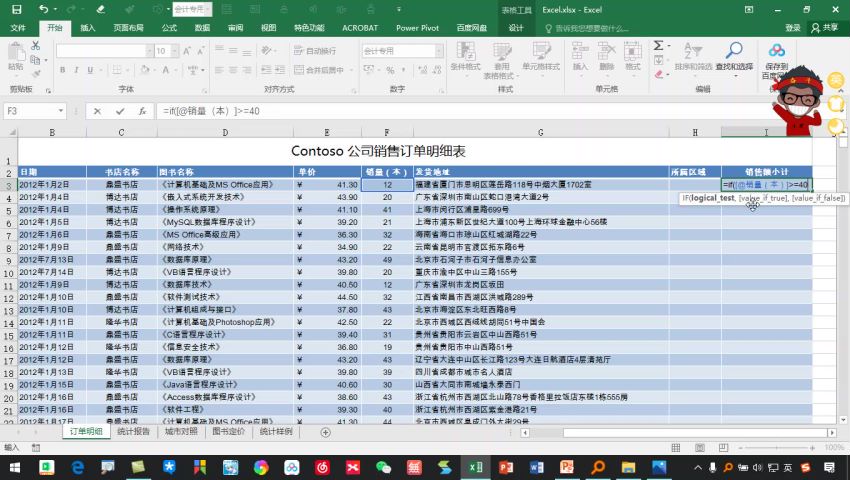
Task: Switch to the Power Pivot ribbon tab
Action: (417, 28)
